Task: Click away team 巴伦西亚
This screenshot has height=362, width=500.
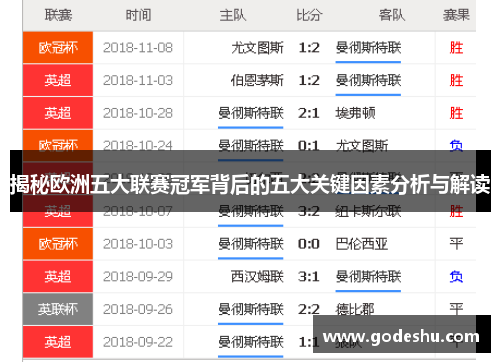Action: pos(362,244)
